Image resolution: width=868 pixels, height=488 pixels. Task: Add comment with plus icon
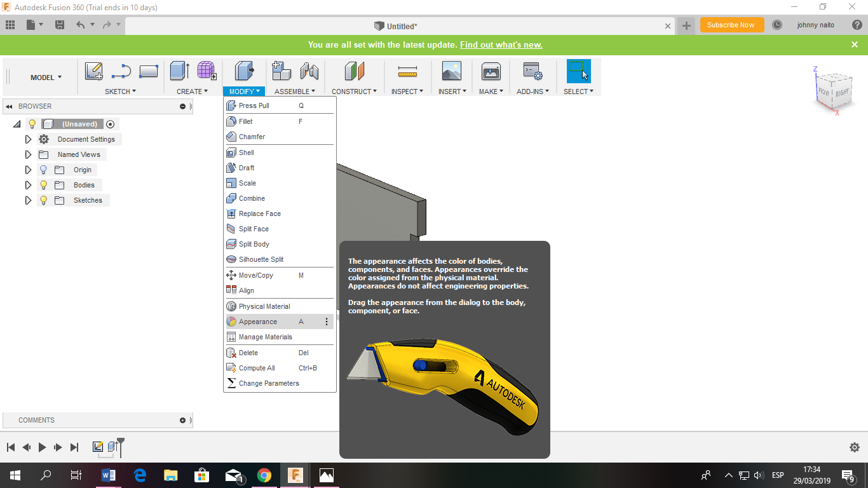point(183,420)
